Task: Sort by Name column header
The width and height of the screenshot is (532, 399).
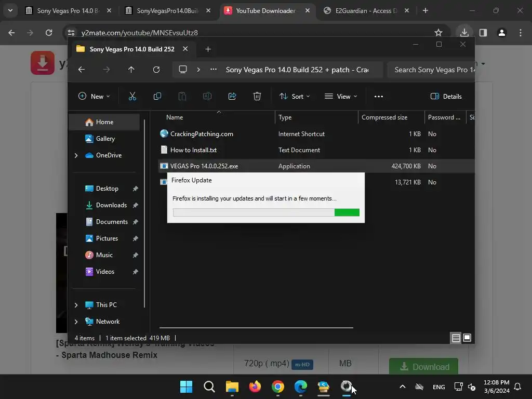Action: (x=217, y=117)
